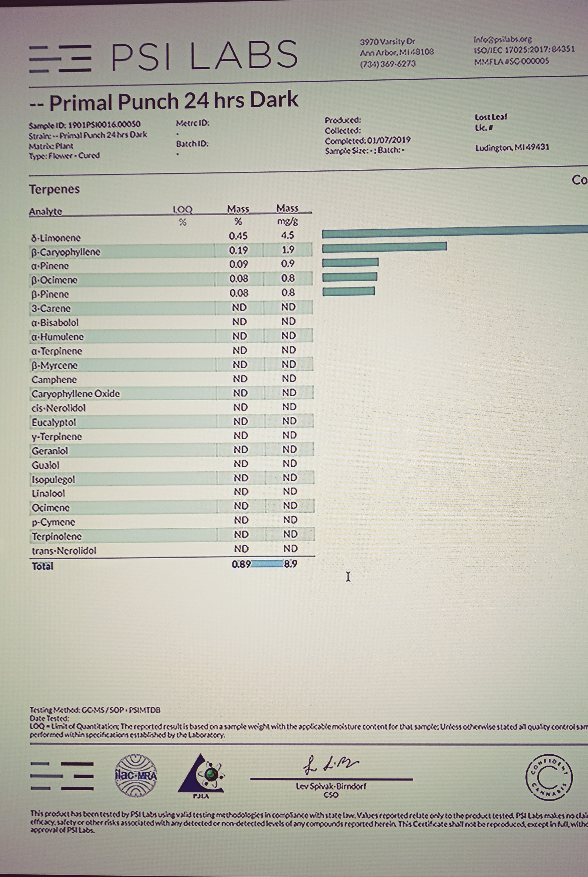Click the α-Bisabolol row label
Screen dimensions: 588x877
pyautogui.click(x=55, y=322)
